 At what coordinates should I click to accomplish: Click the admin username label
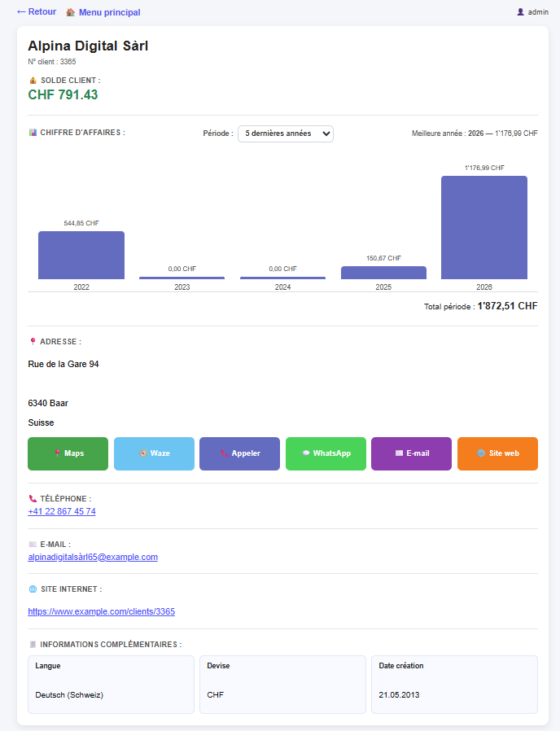coord(538,12)
